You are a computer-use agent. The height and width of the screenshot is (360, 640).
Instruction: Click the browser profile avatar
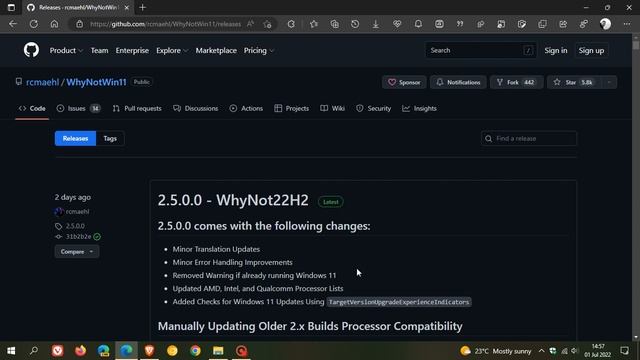coord(605,24)
